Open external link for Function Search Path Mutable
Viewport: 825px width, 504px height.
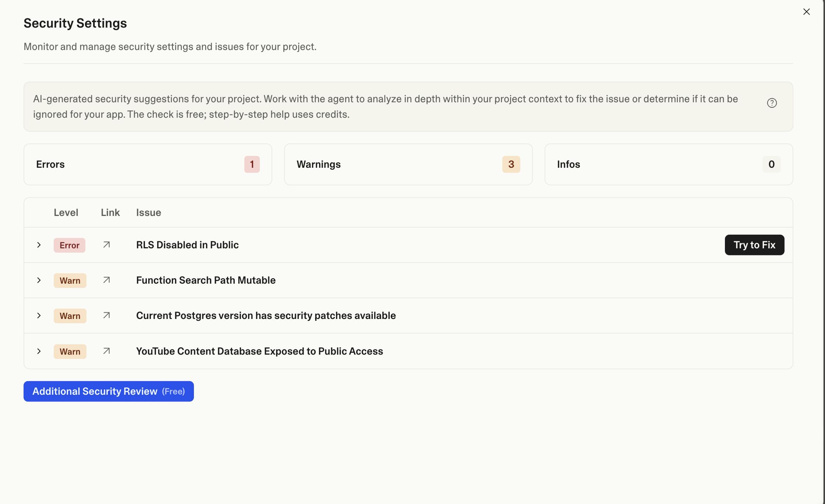106,280
